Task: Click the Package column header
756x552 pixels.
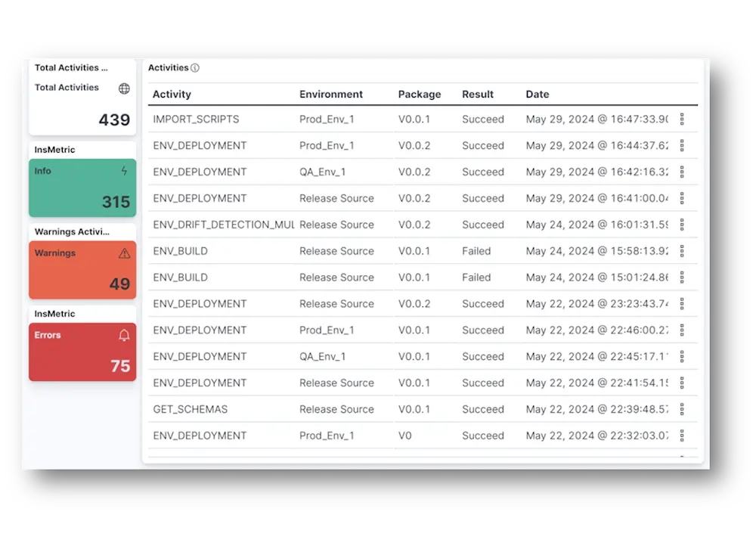Action: [420, 95]
